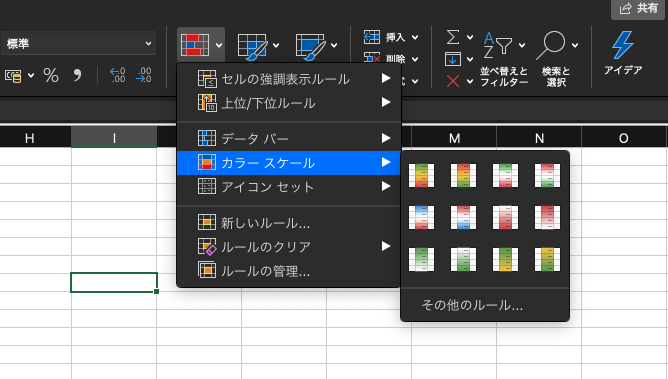Viewport: 668px width, 379px height.
Task: Click the AutoSum sigma icon
Action: (x=453, y=37)
